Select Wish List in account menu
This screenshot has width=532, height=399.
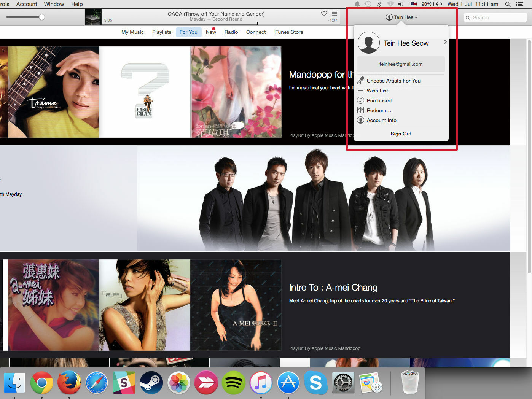377,91
